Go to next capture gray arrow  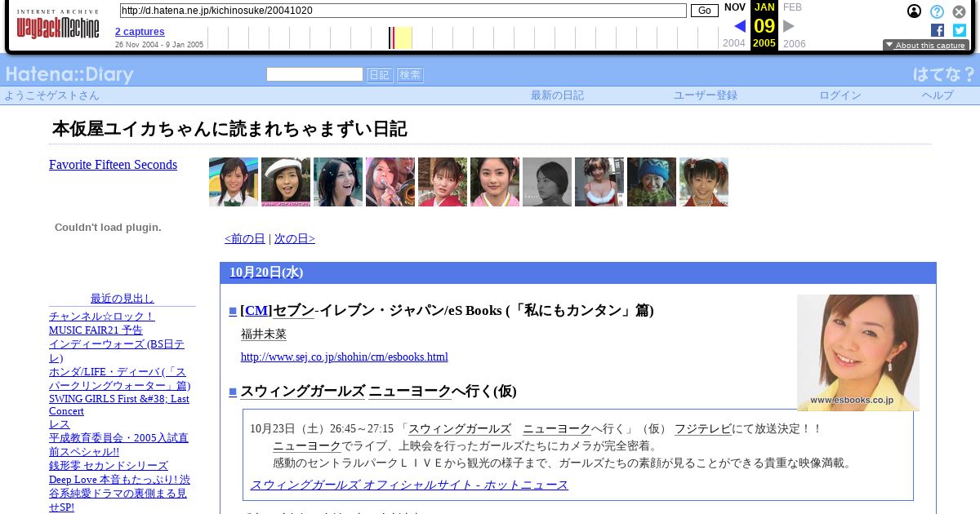tap(789, 26)
